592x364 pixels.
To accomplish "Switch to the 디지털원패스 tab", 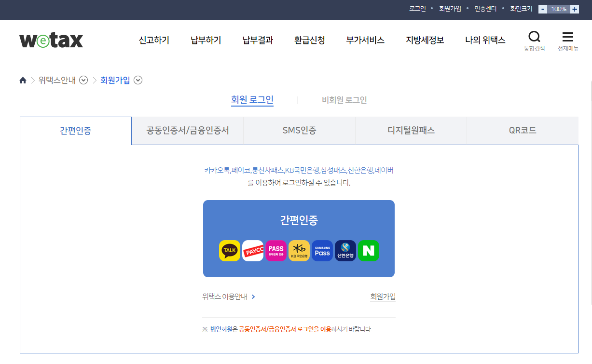I will 411,131.
